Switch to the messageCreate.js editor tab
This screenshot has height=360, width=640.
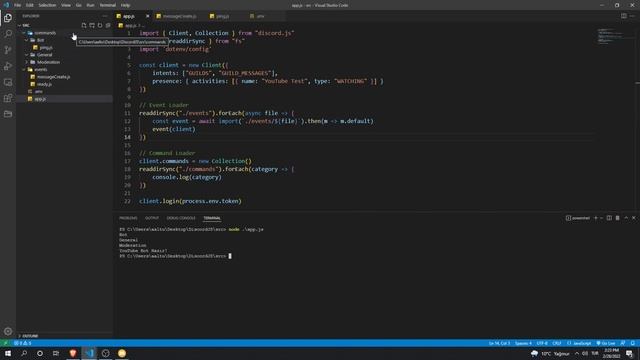[x=179, y=16]
